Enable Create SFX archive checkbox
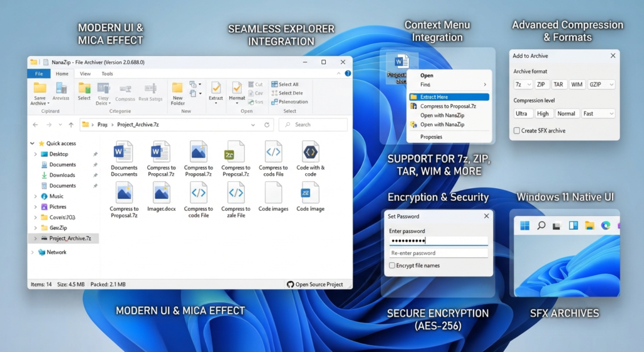This screenshot has height=352, width=644. (x=517, y=130)
